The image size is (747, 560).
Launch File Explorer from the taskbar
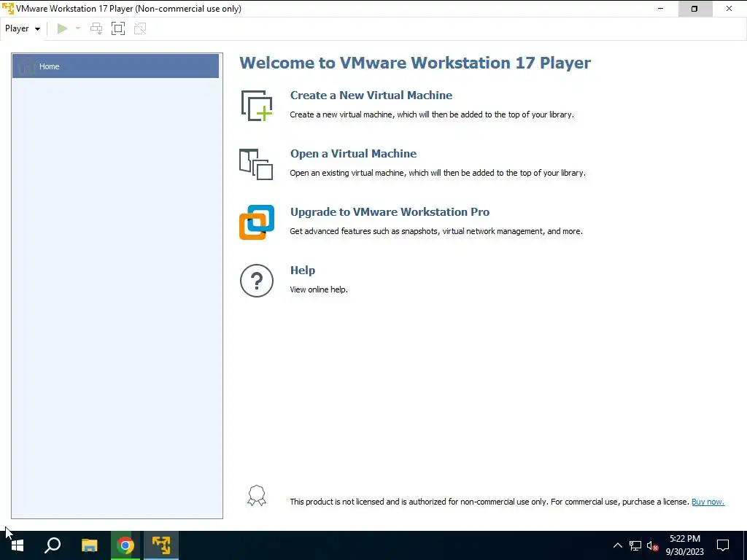[89, 545]
